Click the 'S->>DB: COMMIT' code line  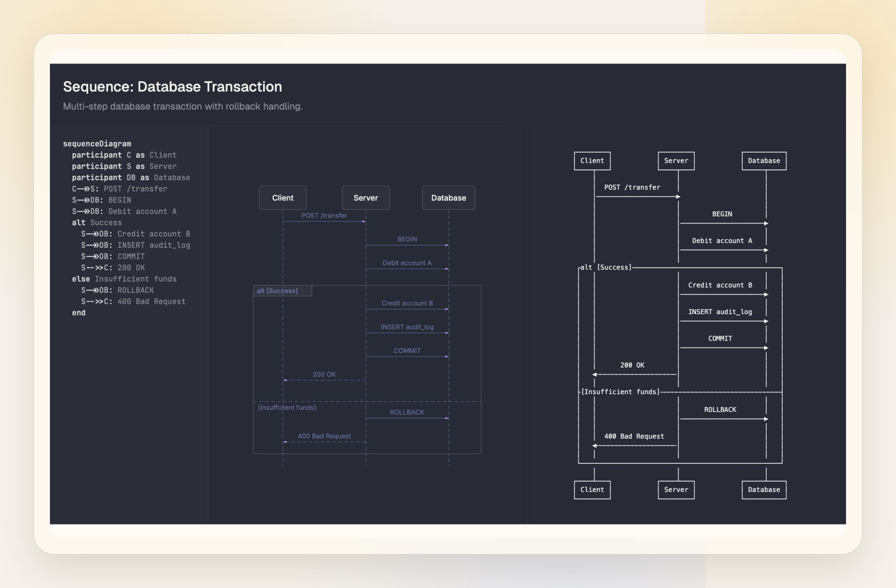pyautogui.click(x=113, y=256)
